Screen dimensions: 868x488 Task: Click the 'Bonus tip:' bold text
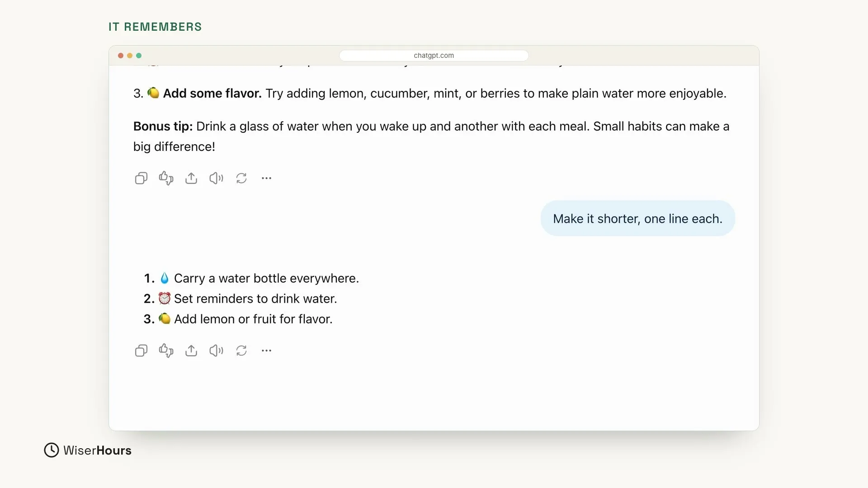pyautogui.click(x=163, y=127)
